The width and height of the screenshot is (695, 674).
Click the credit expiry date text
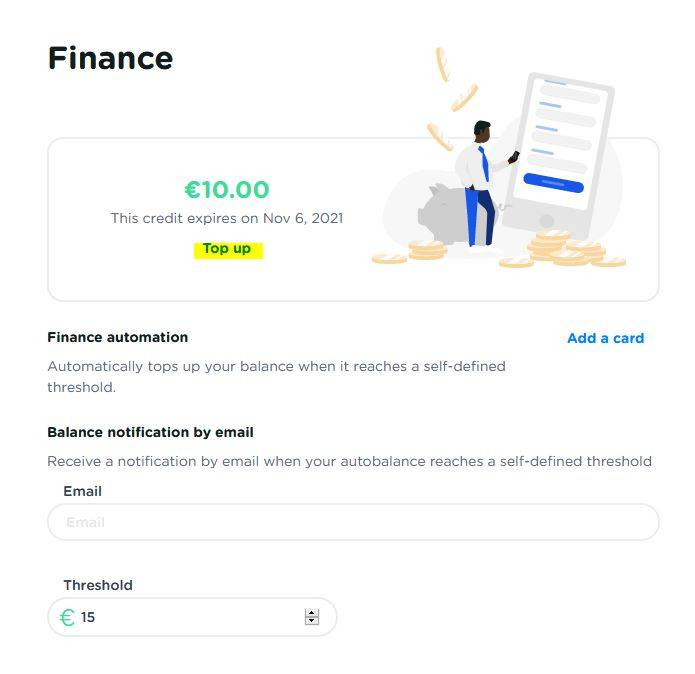[x=227, y=218]
